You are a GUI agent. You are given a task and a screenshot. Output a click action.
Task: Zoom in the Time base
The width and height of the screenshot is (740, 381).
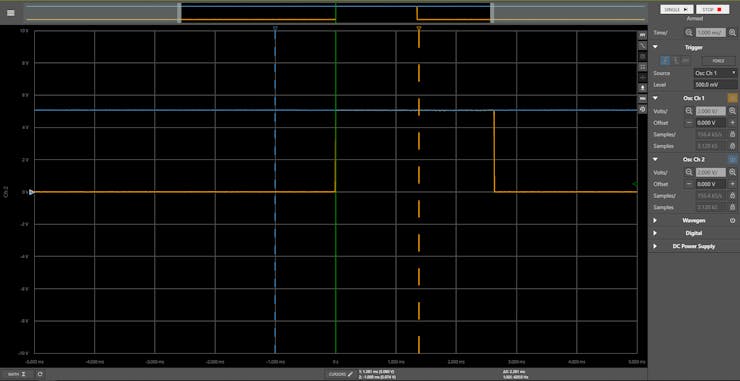[732, 33]
